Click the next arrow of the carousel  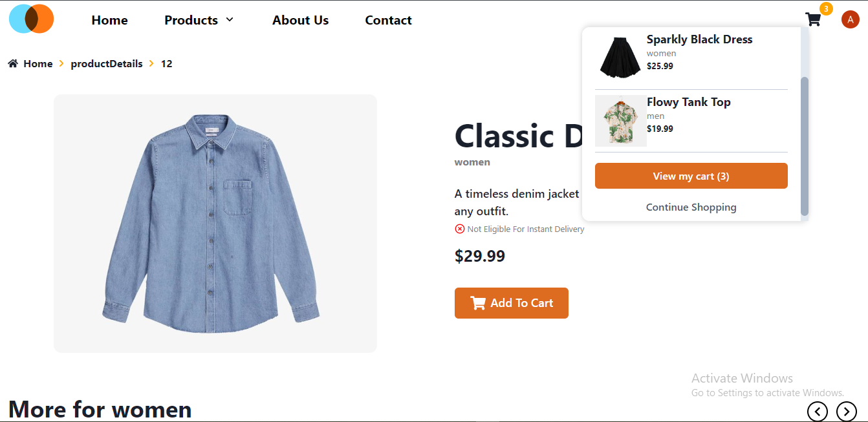tap(847, 411)
